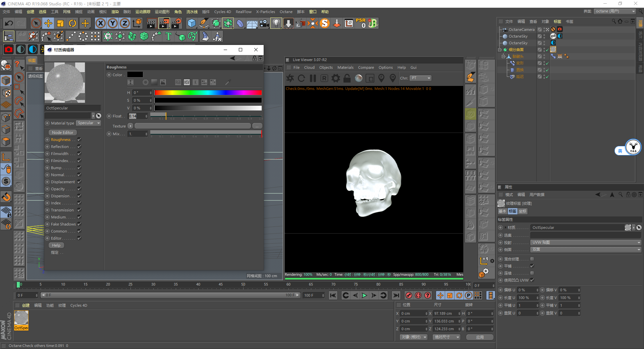Open the Material type Specular dropdown
This screenshot has width=644, height=349.
click(89, 123)
